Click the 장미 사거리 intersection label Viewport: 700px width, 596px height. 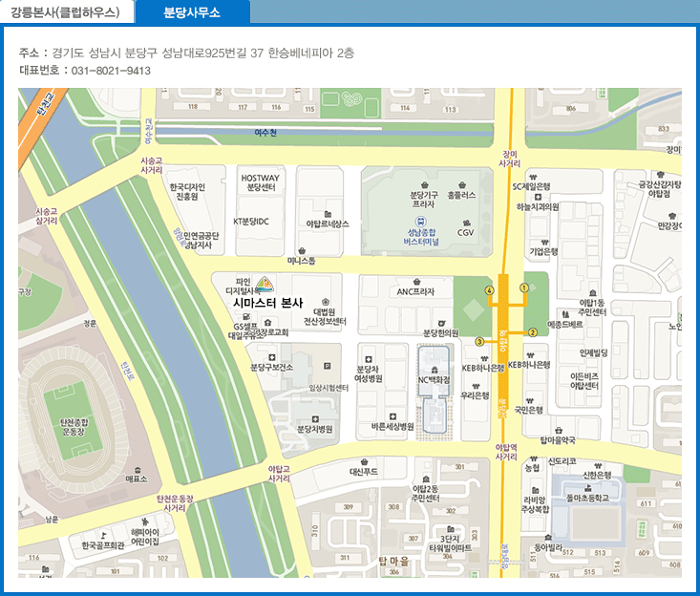tap(509, 159)
